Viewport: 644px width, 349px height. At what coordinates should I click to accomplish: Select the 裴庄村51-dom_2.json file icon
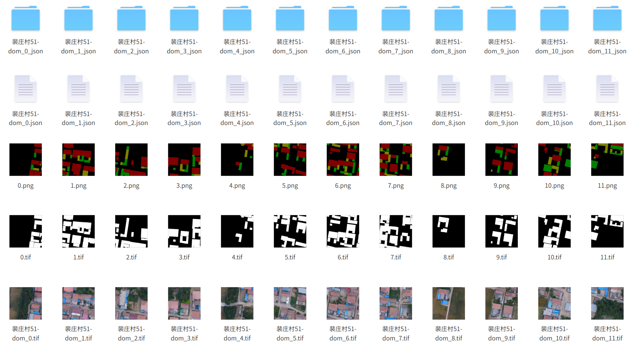click(131, 88)
